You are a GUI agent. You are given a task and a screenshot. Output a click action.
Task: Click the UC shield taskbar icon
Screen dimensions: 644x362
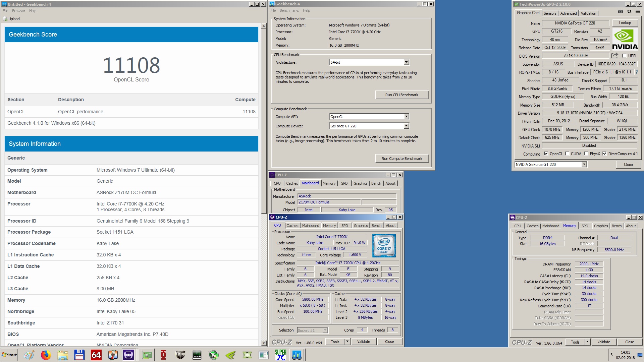[180, 355]
